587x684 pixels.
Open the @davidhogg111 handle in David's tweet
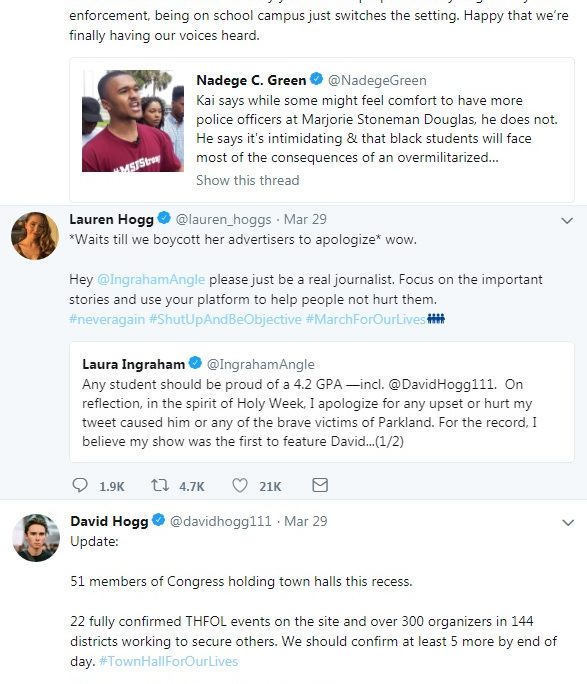(220, 521)
